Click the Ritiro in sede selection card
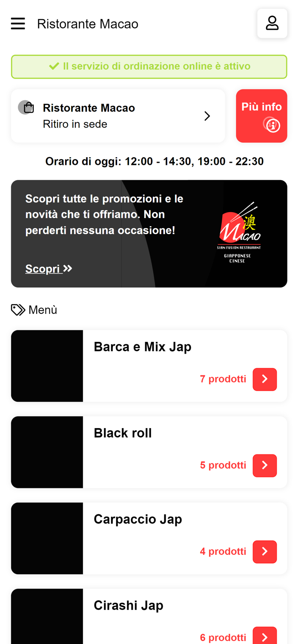Screen dimensions: 298x644 (118, 116)
